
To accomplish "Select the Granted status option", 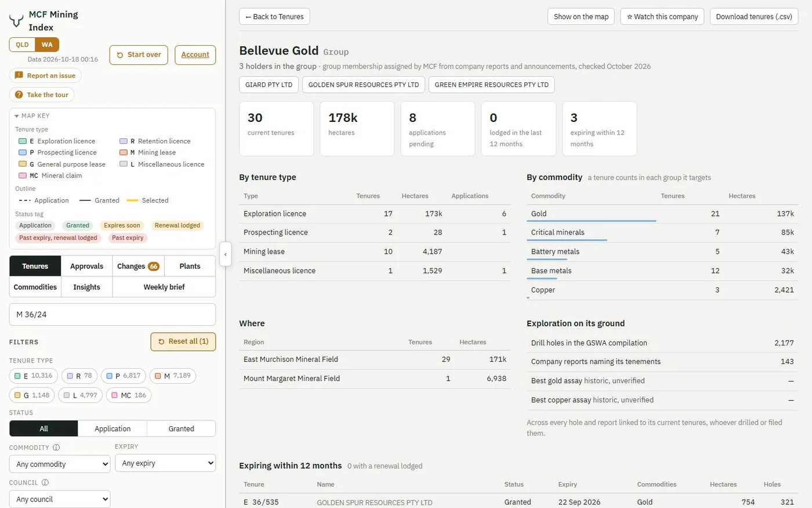I will coord(182,428).
